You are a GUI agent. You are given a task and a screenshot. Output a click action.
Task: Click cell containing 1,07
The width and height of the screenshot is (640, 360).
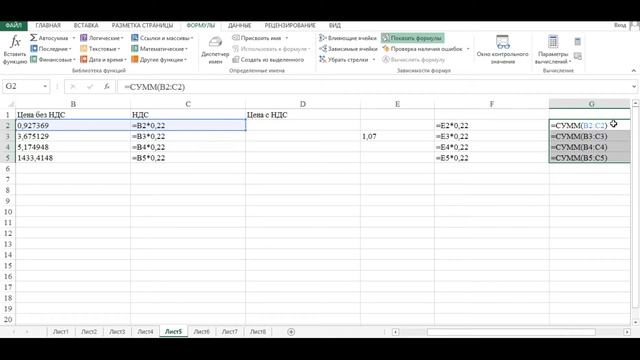pos(398,136)
